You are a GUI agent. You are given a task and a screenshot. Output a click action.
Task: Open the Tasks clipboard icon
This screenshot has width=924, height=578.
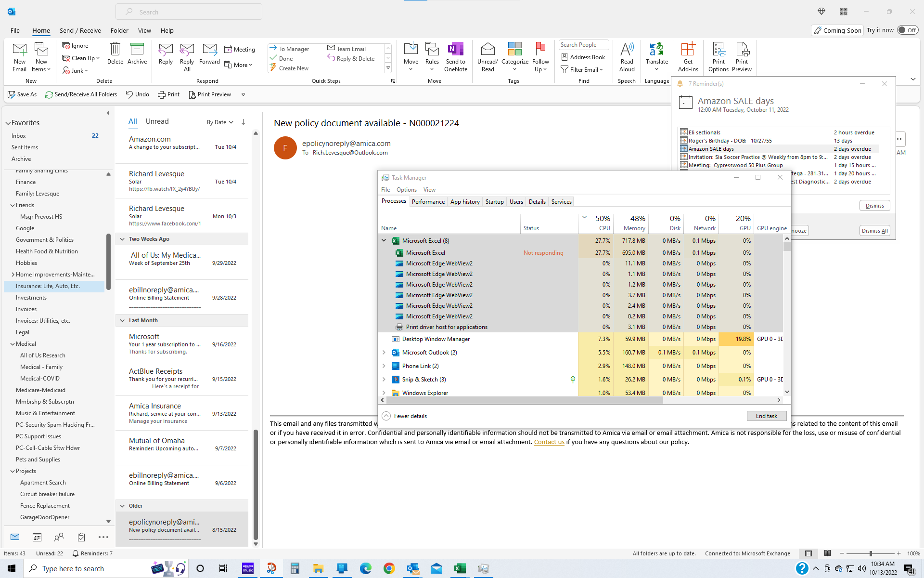[x=81, y=537]
